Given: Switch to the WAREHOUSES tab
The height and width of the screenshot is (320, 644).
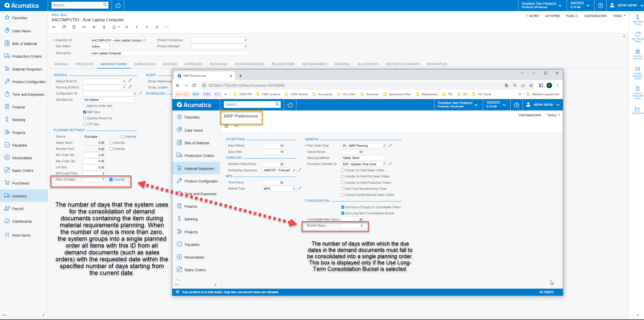Looking at the screenshot, I should 145,64.
